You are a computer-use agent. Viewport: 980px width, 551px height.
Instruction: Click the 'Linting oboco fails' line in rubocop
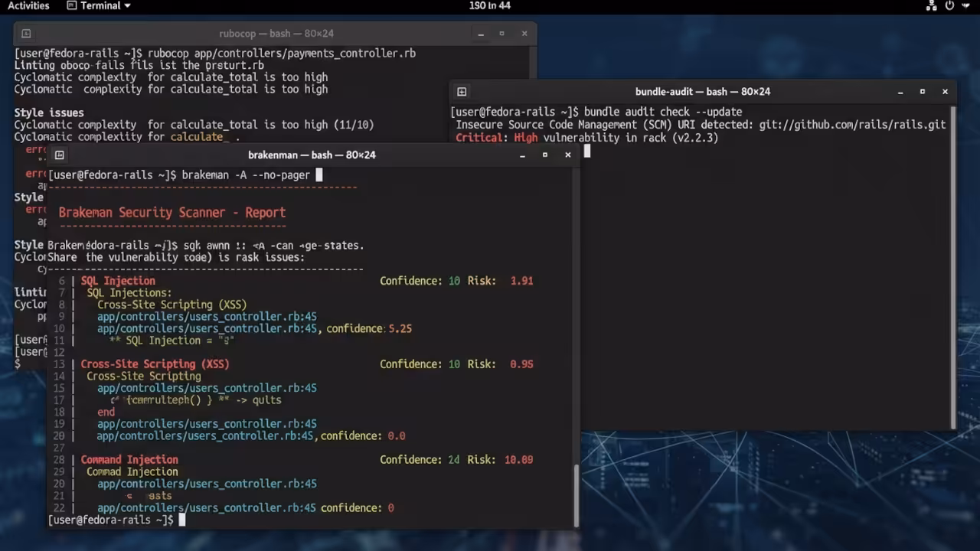pyautogui.click(x=139, y=66)
